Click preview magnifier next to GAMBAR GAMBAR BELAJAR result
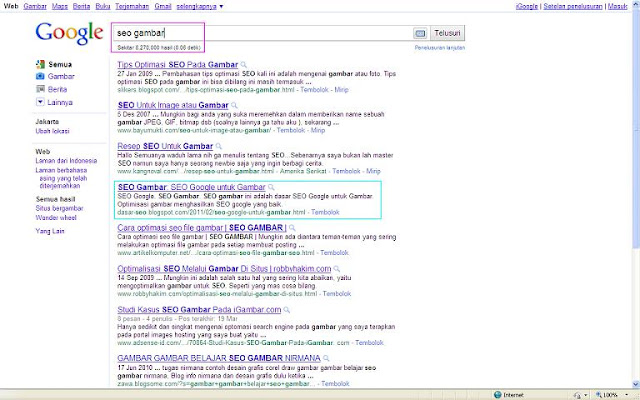640x400 pixels. point(326,358)
